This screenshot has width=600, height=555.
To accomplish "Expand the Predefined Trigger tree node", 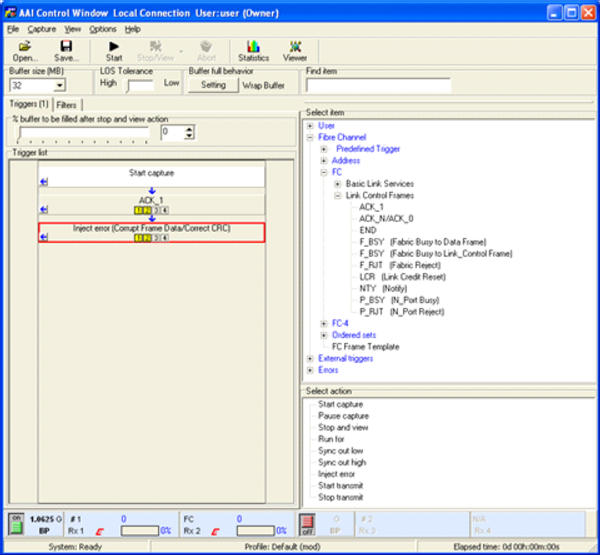I will 323,149.
